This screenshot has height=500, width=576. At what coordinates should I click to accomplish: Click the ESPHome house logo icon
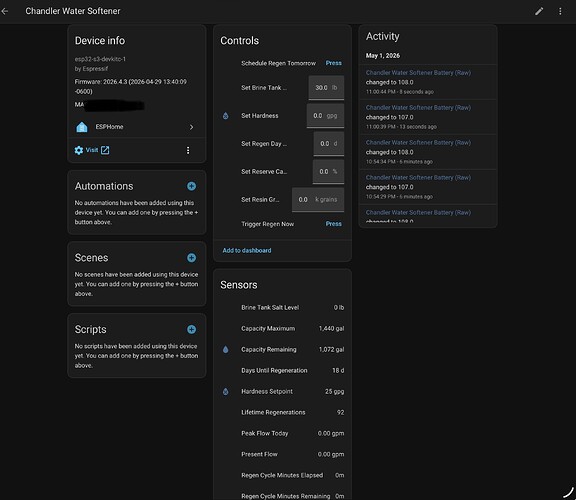click(82, 127)
